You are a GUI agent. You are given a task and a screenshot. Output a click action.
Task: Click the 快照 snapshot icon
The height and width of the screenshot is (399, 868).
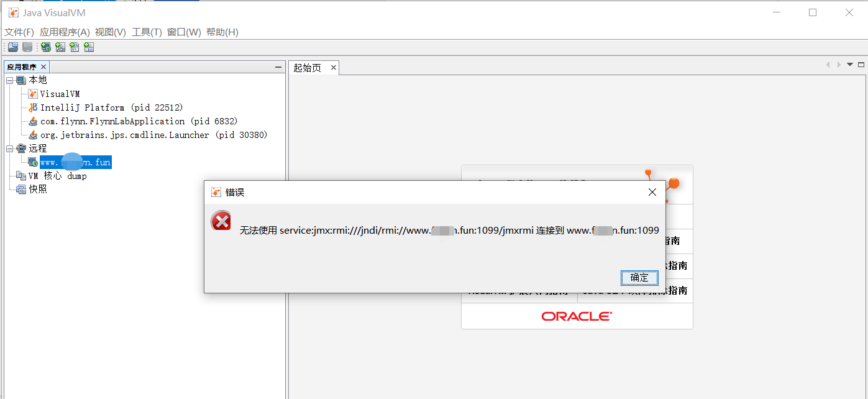coord(21,190)
